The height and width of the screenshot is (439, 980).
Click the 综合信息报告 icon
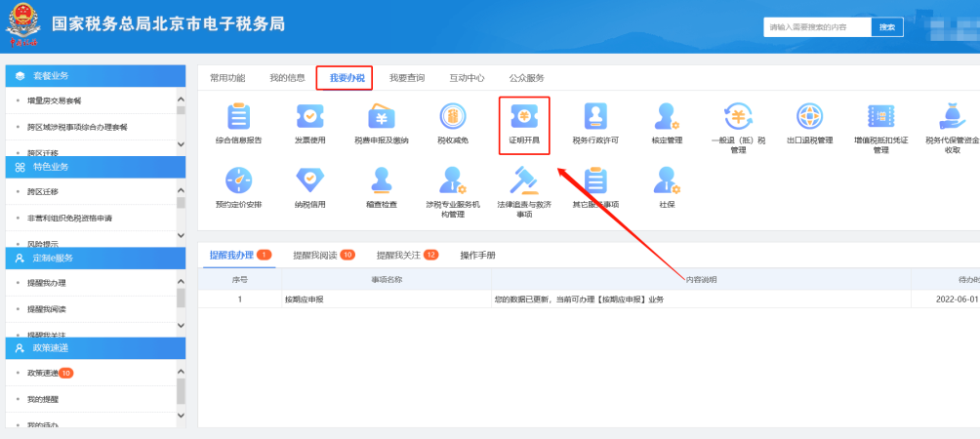click(238, 118)
